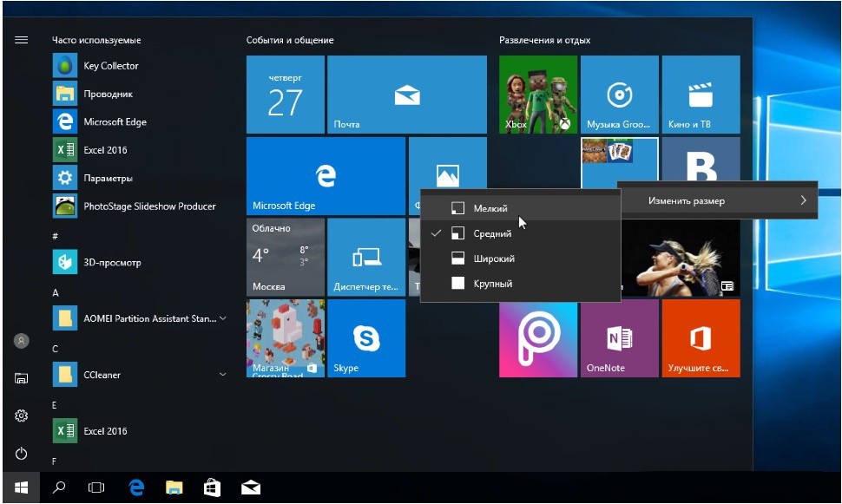Click the calendar tile showing четверг 27
The width and height of the screenshot is (842, 504).
click(285, 95)
